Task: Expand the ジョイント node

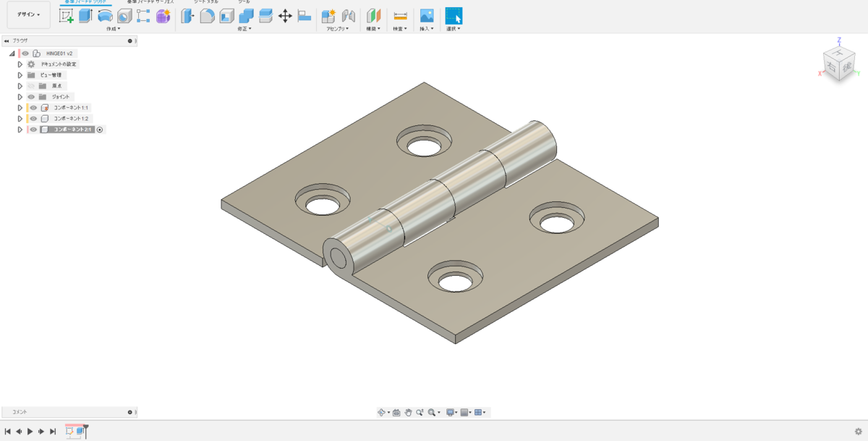Action: (x=20, y=96)
